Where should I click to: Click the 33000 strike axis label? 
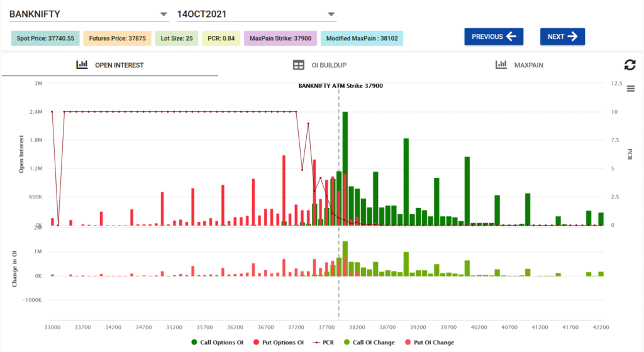(x=52, y=327)
